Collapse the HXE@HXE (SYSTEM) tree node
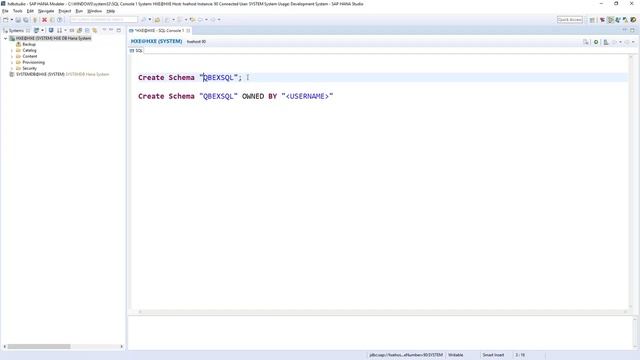Screen dimensions: 640x360 [x=5, y=38]
